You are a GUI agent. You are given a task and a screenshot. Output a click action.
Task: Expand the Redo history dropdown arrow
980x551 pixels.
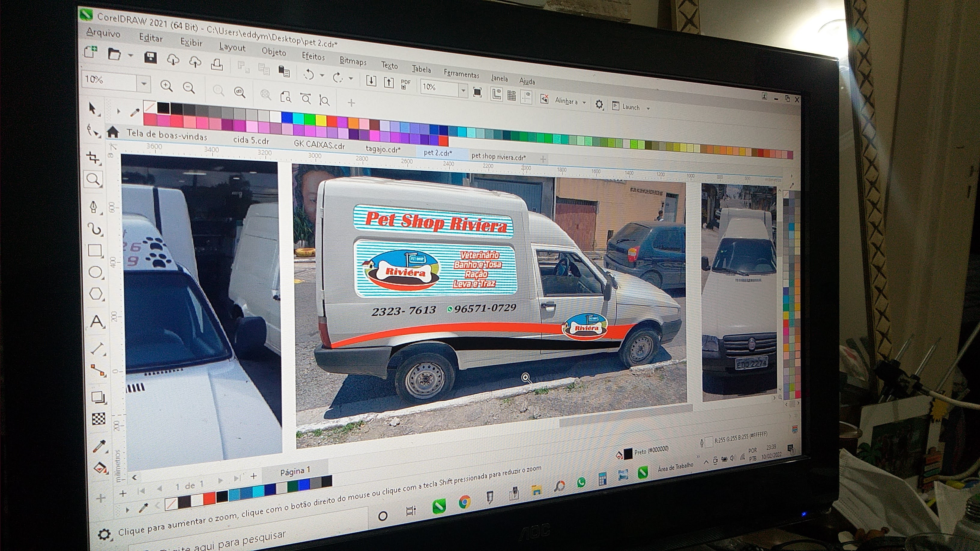(x=351, y=78)
